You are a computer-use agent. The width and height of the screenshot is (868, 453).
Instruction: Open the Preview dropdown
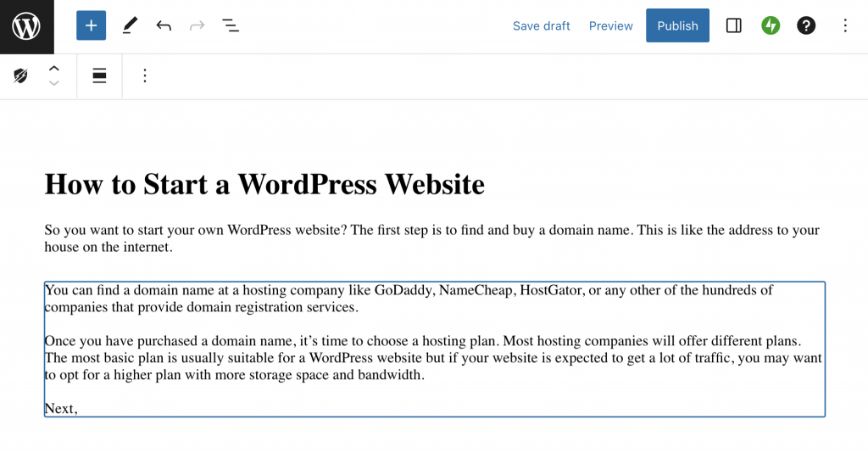pos(610,26)
